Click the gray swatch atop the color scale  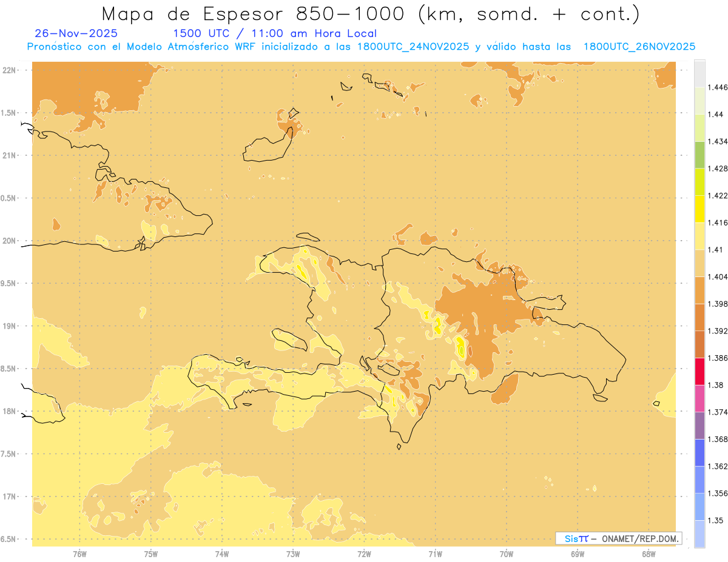[699, 73]
